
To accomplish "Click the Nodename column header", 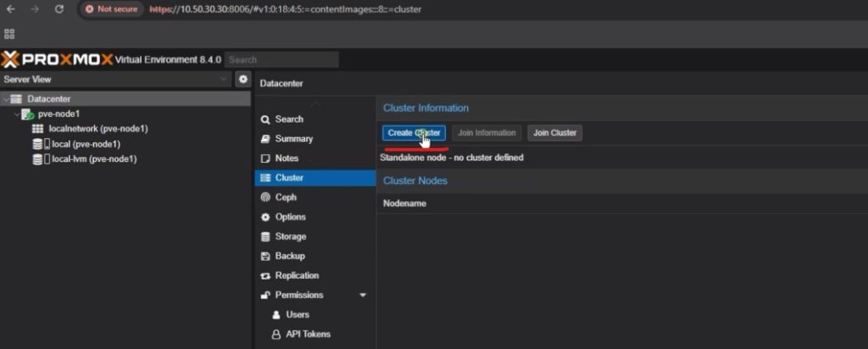I will point(404,203).
